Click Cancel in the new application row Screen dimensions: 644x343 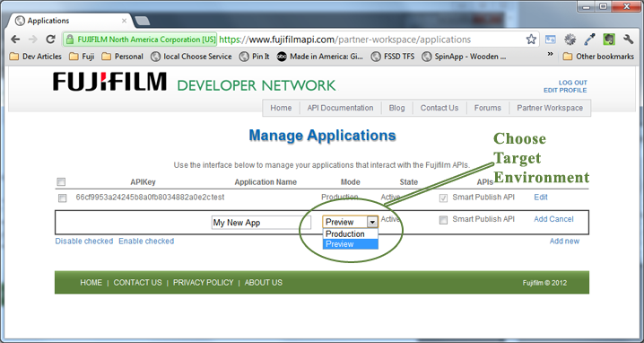tap(561, 219)
